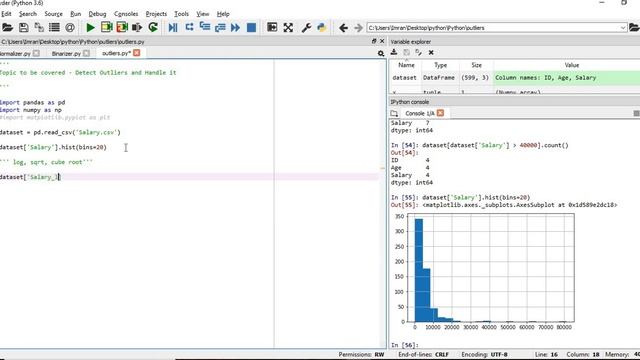Open IPython console options menu

click(x=636, y=113)
